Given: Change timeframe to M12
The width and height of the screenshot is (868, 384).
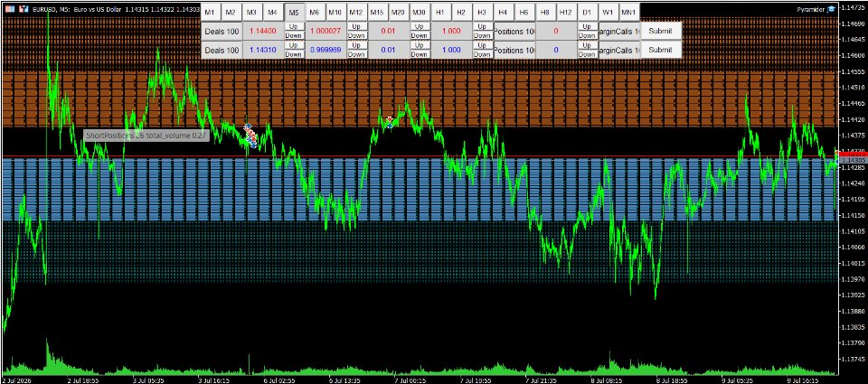Looking at the screenshot, I should (356, 12).
